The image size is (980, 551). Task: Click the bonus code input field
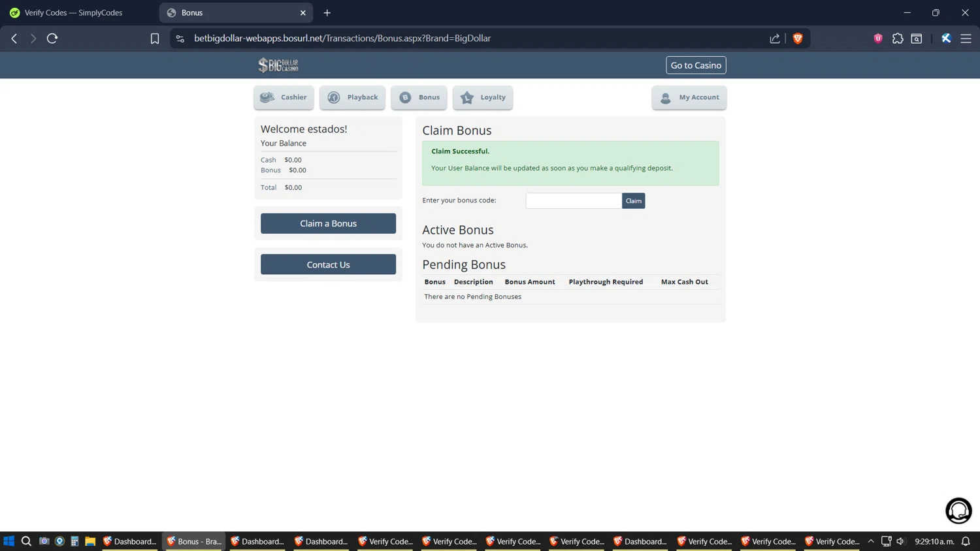(x=574, y=200)
